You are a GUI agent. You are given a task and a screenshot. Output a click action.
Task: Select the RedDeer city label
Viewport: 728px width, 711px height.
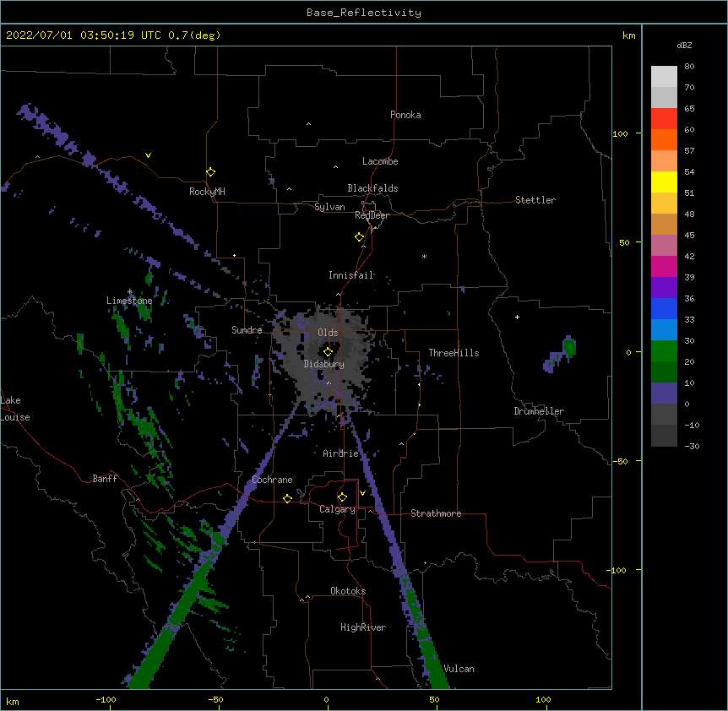(x=372, y=215)
